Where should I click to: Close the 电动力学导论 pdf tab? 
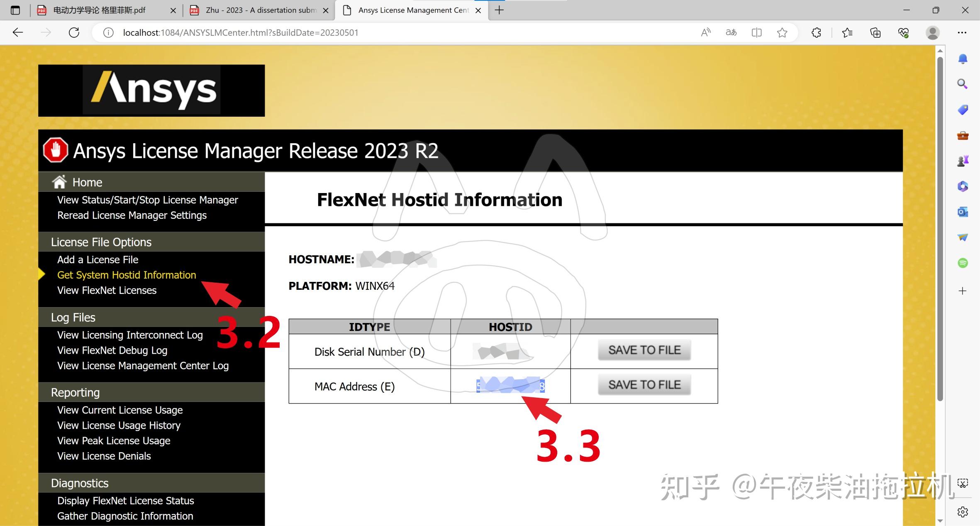point(173,10)
